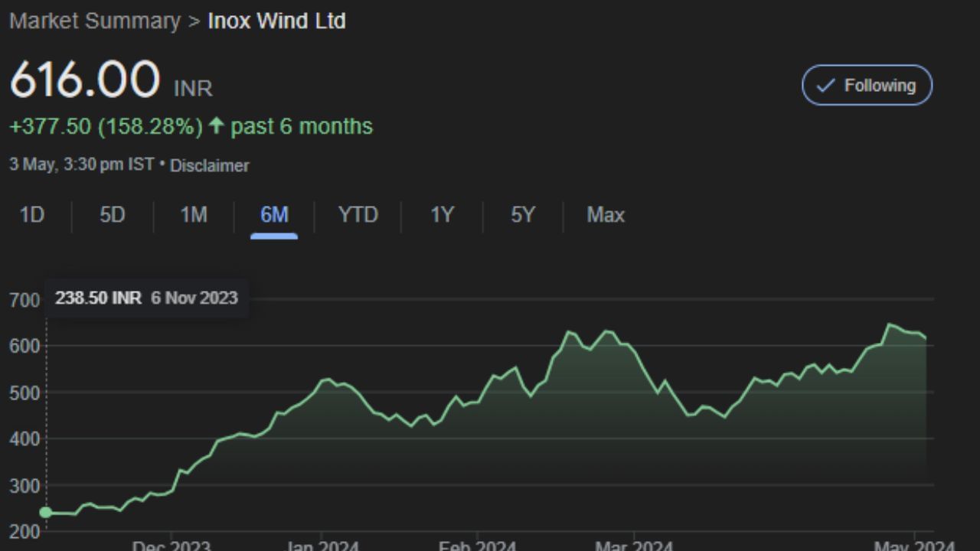Screen dimensions: 980x551
Task: Click the 300 y-axis label
Action: [x=24, y=487]
